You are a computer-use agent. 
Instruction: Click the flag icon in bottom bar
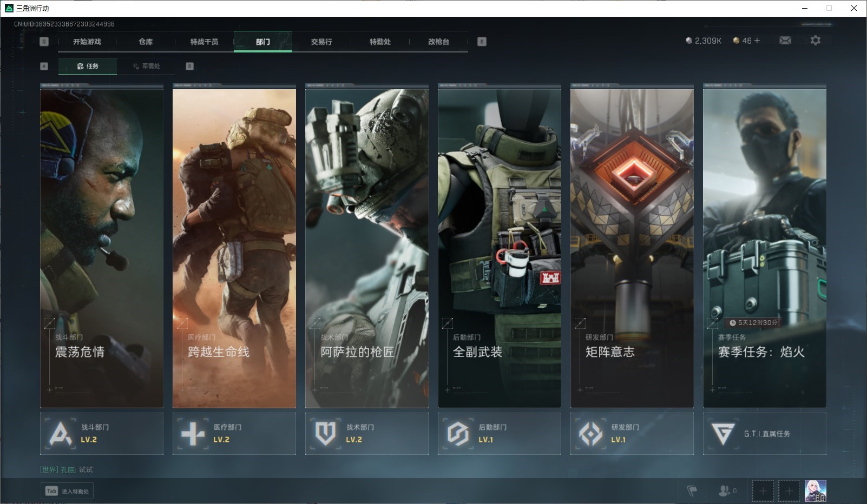(692, 491)
